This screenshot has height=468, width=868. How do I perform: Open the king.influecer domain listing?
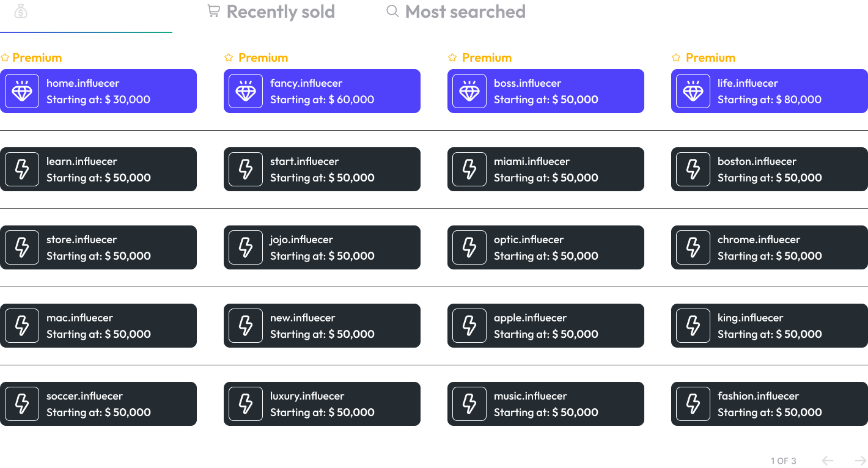(x=769, y=326)
